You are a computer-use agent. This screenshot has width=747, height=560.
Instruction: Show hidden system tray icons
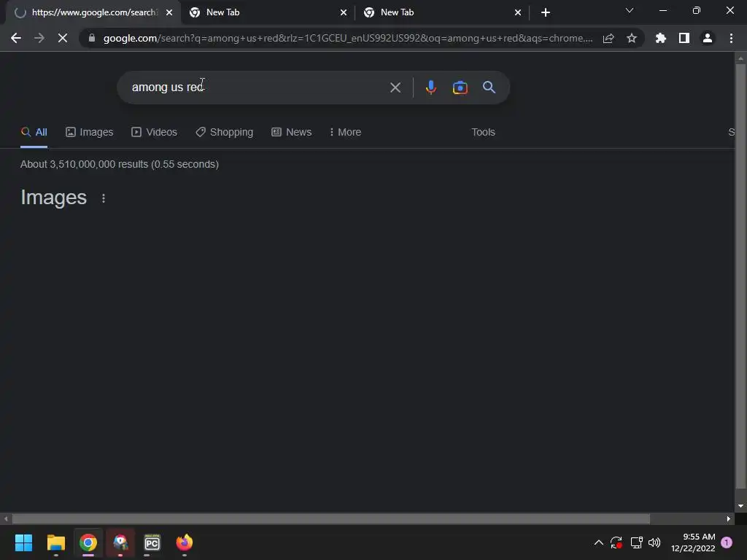tap(599, 542)
